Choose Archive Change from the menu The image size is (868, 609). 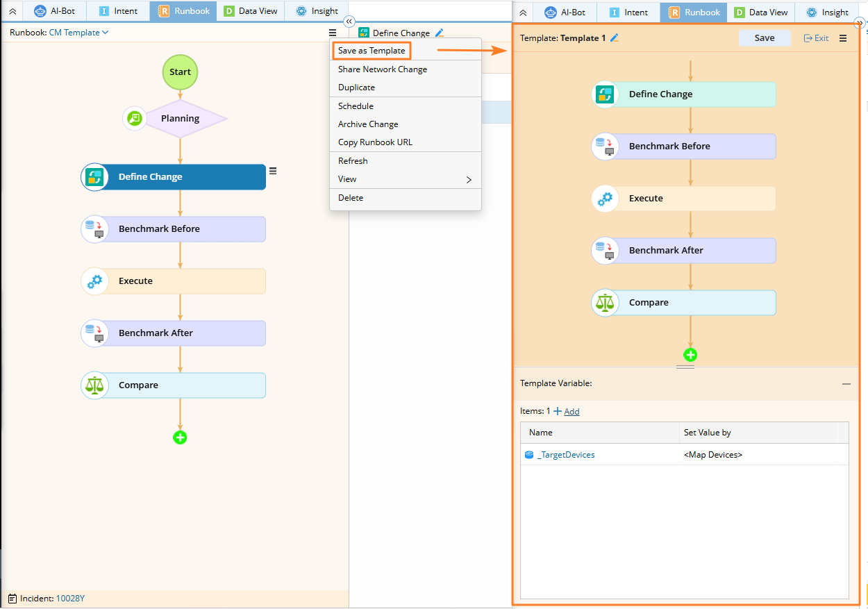click(x=368, y=124)
